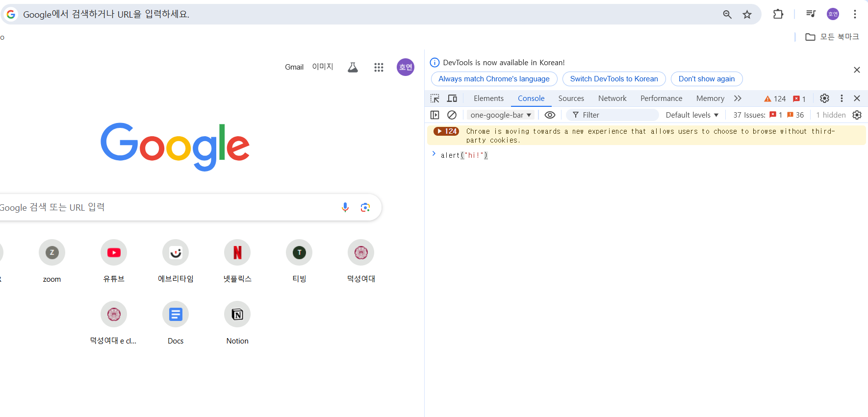The image size is (868, 417).
Task: Click the alert("hi!") console input line
Action: 464,155
